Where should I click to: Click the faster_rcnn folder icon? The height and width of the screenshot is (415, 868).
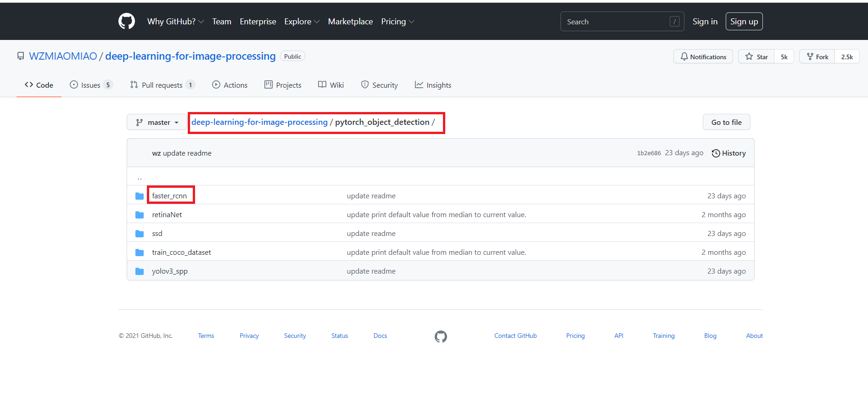140,196
